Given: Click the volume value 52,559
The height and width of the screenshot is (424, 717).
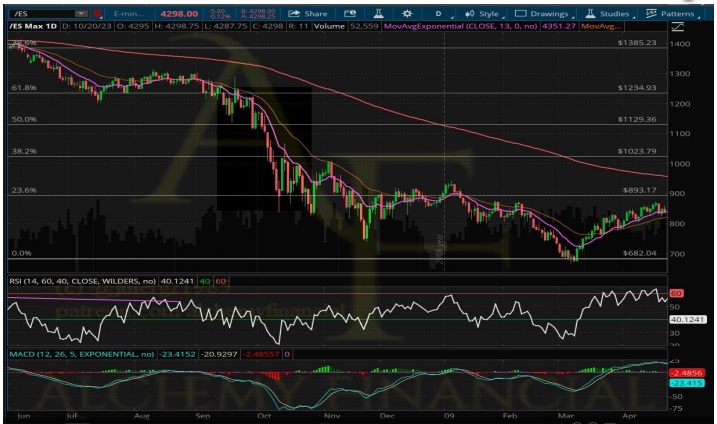Looking at the screenshot, I should tap(364, 26).
